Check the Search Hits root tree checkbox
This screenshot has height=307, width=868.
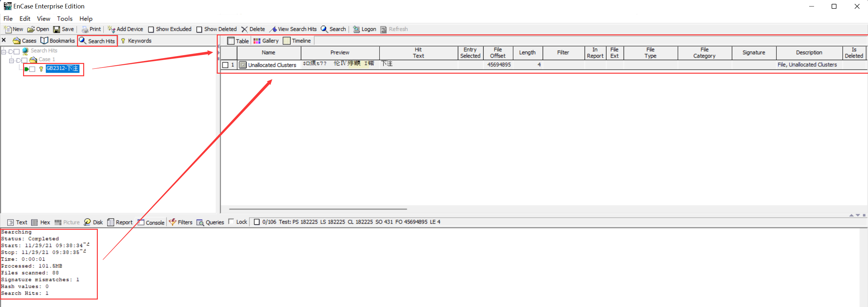coord(17,52)
